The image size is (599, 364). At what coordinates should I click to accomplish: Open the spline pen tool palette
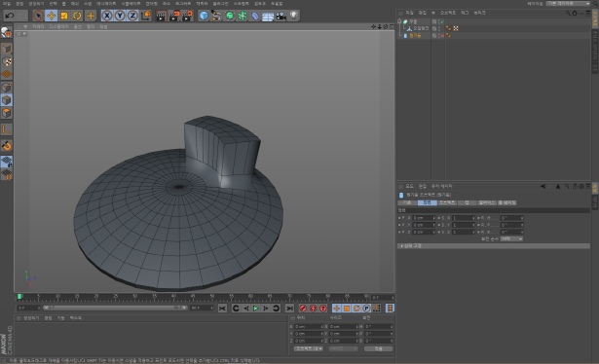(x=216, y=16)
